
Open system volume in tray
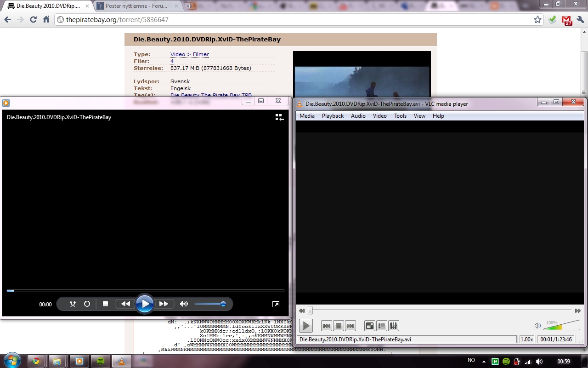tap(539, 362)
